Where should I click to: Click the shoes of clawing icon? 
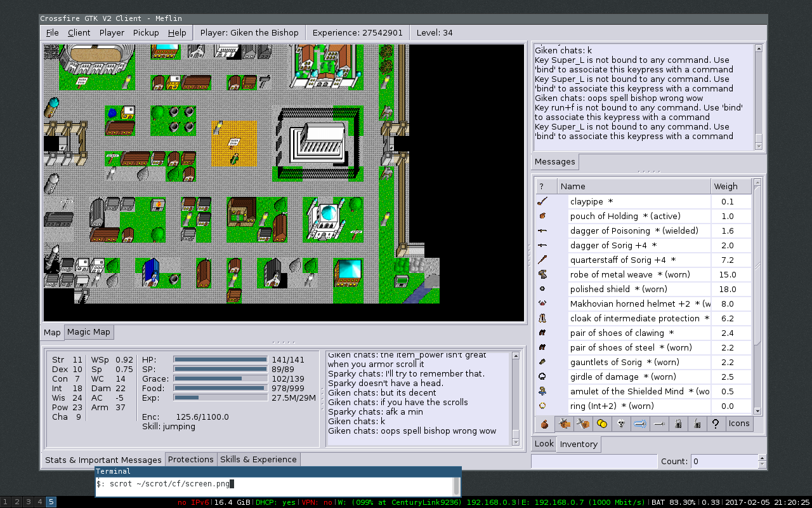542,333
